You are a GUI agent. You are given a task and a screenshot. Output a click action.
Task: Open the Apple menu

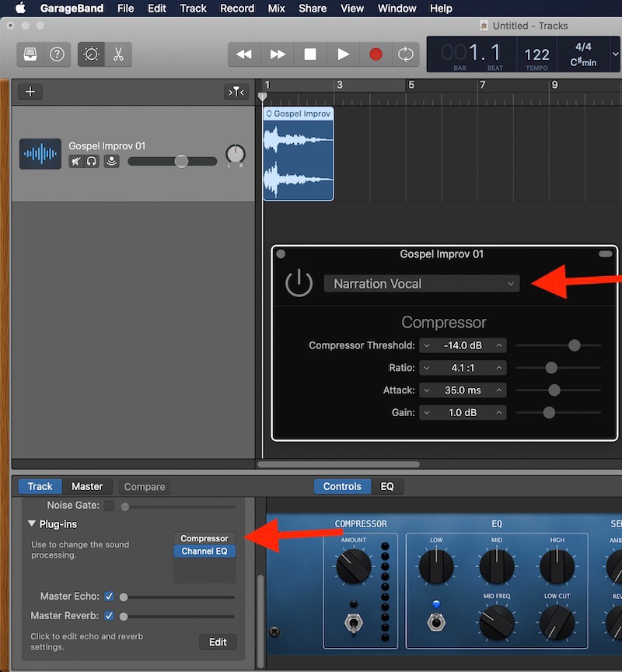[20, 8]
